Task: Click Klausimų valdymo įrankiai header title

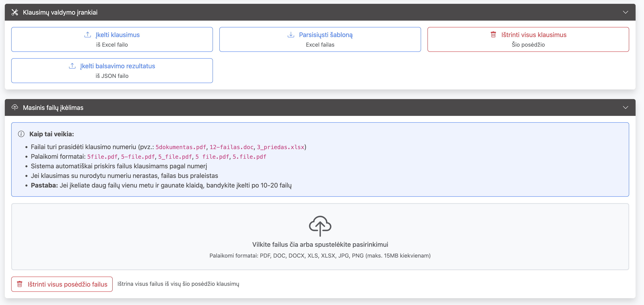Action: [60, 12]
